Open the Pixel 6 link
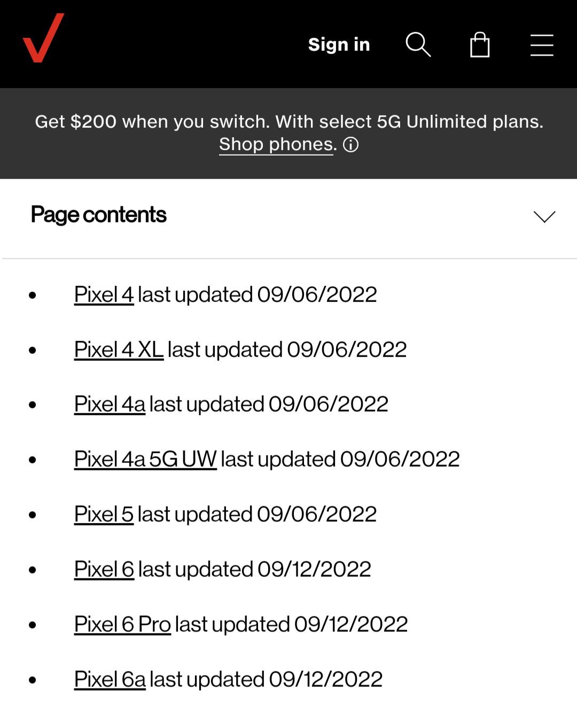 click(104, 569)
